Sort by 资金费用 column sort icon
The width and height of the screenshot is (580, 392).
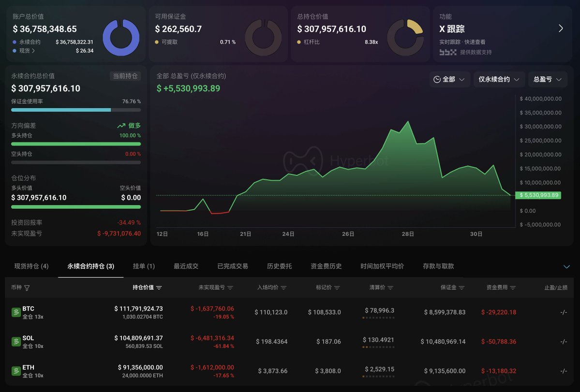pos(513,288)
